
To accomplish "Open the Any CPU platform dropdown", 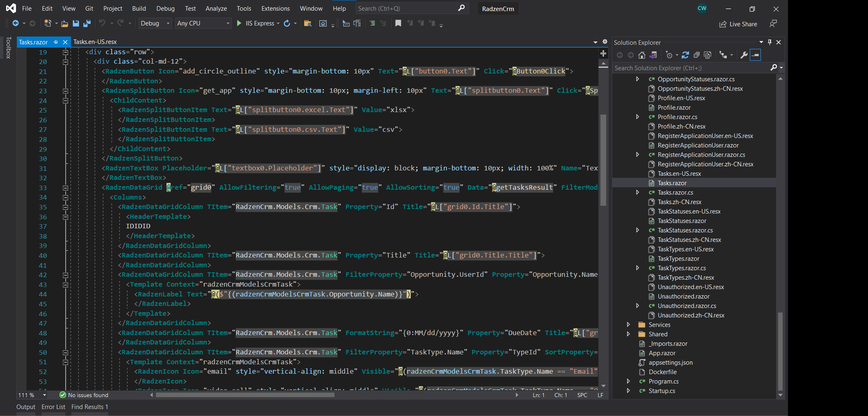I will tap(203, 23).
